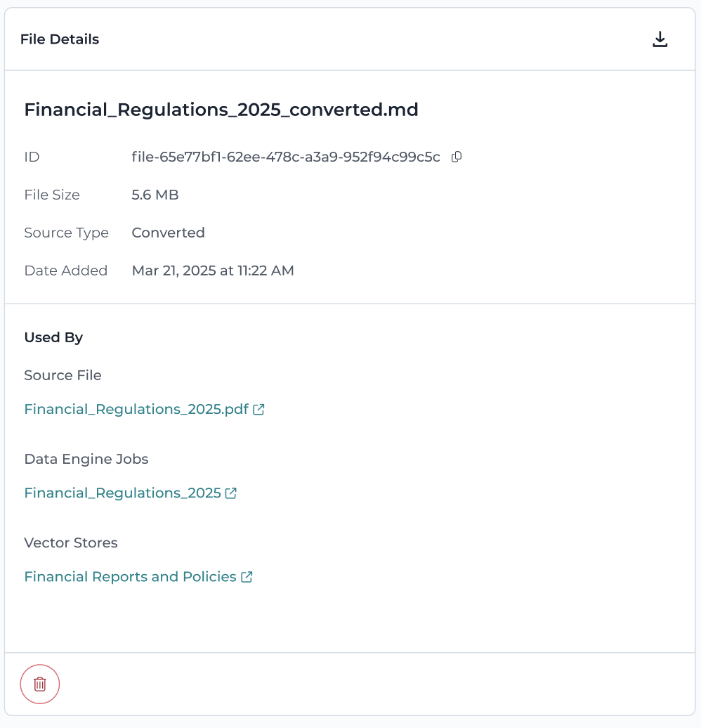This screenshot has width=701, height=728.
Task: Click the ID label
Action: [x=32, y=157]
